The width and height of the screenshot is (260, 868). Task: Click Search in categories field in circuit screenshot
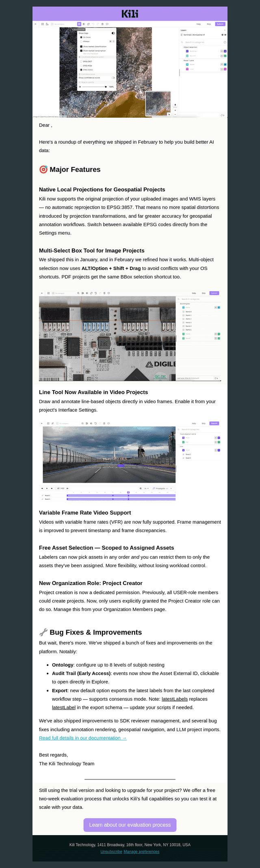point(198,299)
